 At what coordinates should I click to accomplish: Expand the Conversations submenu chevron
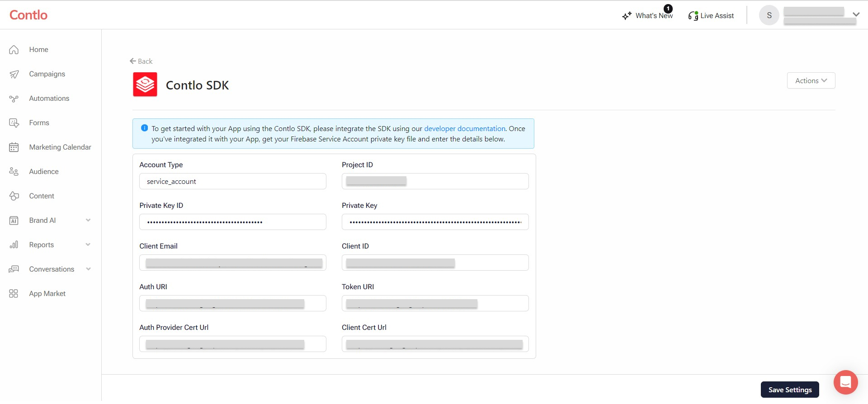(x=88, y=269)
